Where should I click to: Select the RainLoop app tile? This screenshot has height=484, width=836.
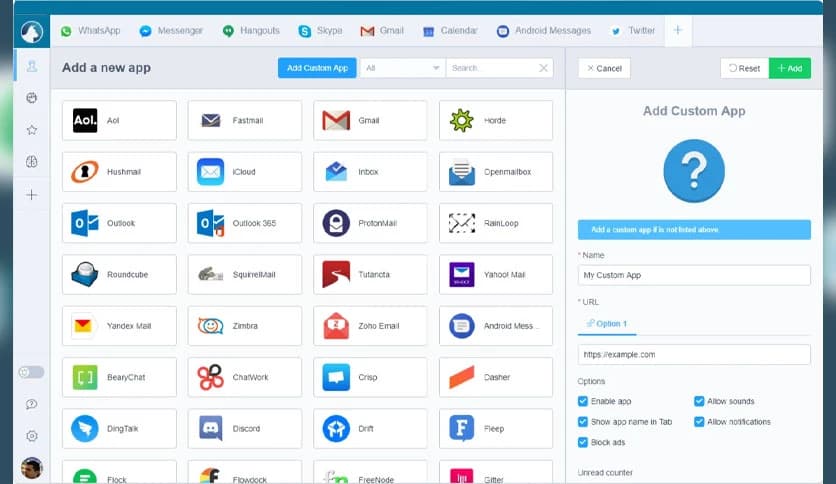point(496,223)
